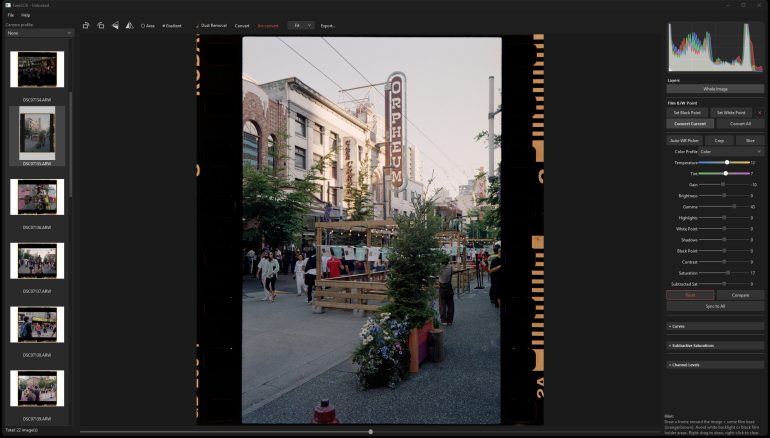Viewport: 770px width, 438px height.
Task: Toggle the Dust Removal checkbox
Action: pos(211,26)
